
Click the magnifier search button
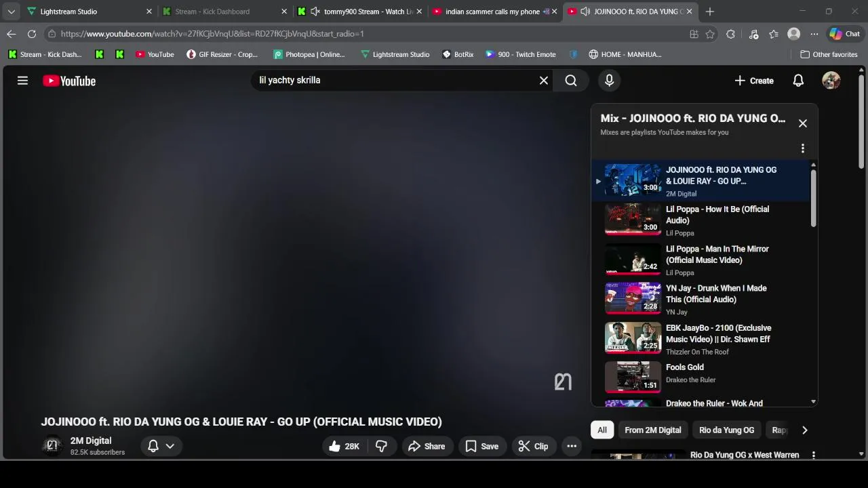pyautogui.click(x=571, y=81)
